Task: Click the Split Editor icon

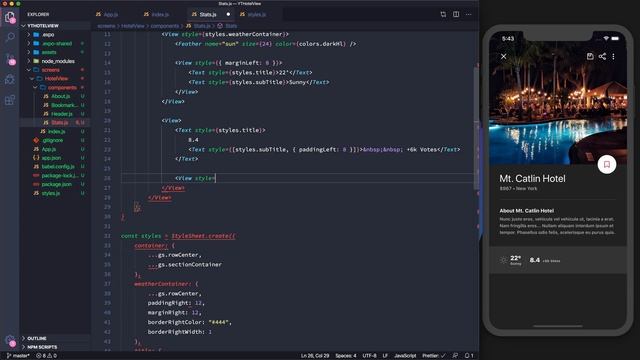Action: 456,14
